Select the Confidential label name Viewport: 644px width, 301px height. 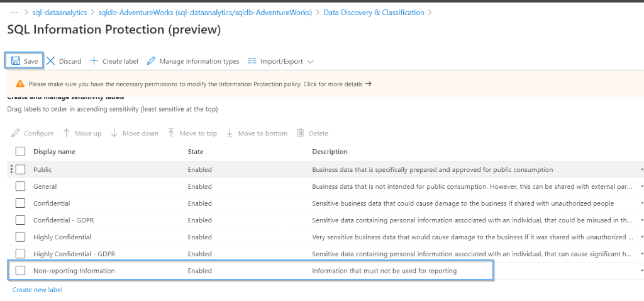pyautogui.click(x=52, y=203)
